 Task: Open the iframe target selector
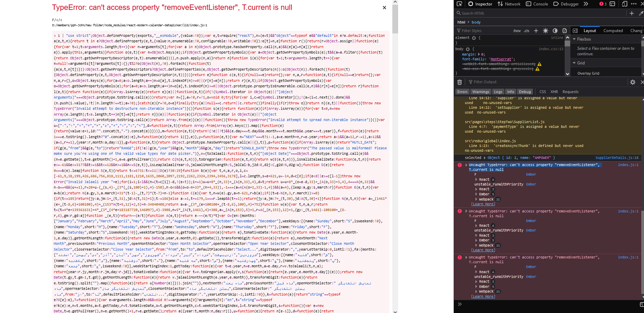click(612, 4)
